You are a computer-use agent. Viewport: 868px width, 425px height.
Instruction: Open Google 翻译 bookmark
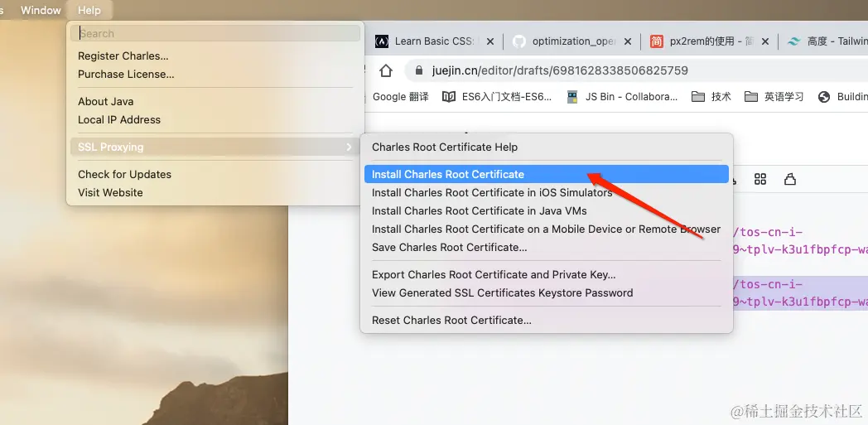pos(400,97)
